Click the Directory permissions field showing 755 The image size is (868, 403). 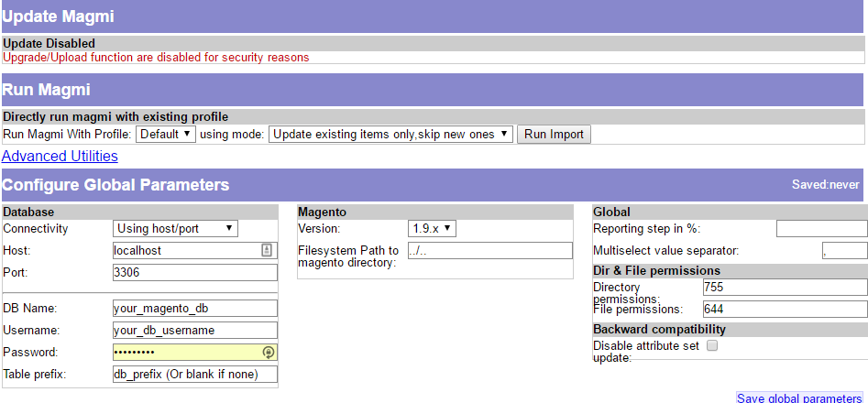(x=785, y=287)
